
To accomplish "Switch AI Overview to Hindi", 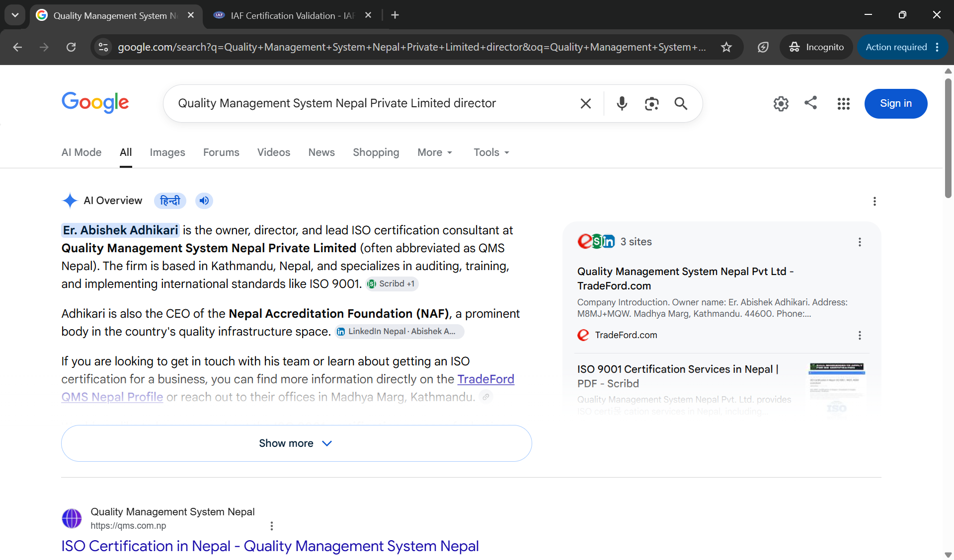I will [x=170, y=201].
